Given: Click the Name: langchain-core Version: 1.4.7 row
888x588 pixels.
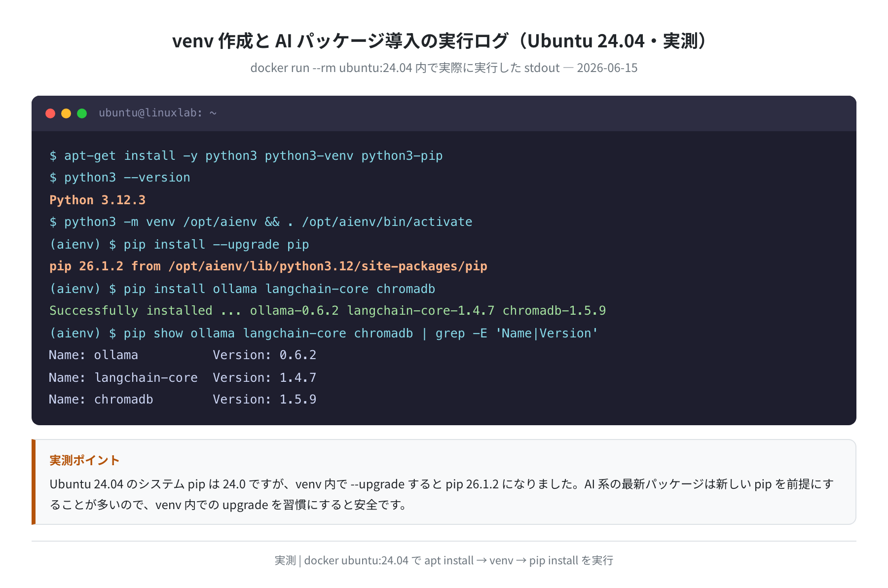Looking at the screenshot, I should [183, 378].
